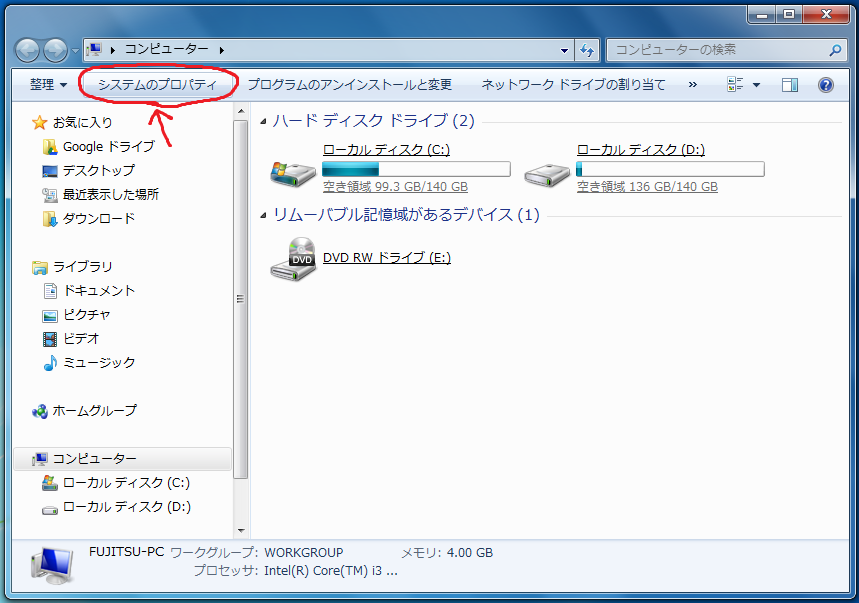The width and height of the screenshot is (859, 603).
Task: Click 空き領域 99.3 GB/140 GB text
Action: point(396,187)
